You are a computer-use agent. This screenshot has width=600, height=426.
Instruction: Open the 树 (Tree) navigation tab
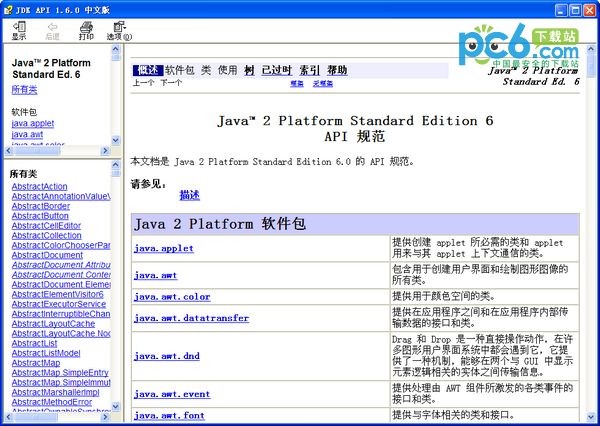249,70
